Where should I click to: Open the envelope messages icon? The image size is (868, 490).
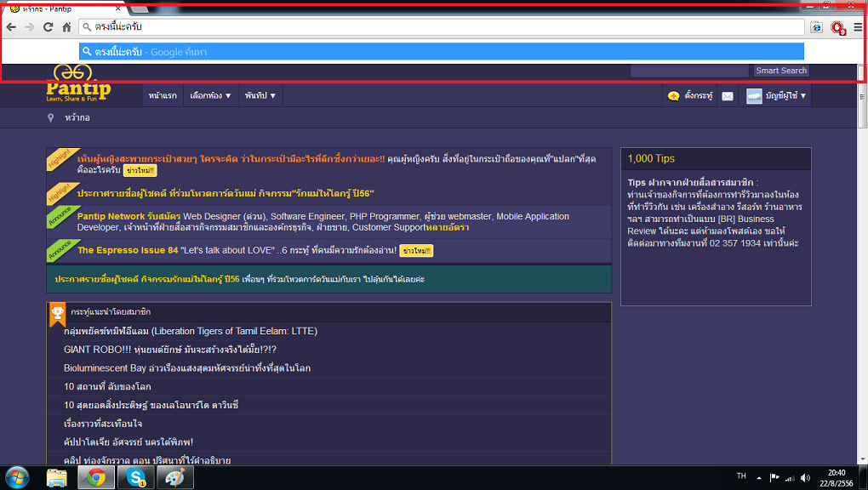(728, 96)
